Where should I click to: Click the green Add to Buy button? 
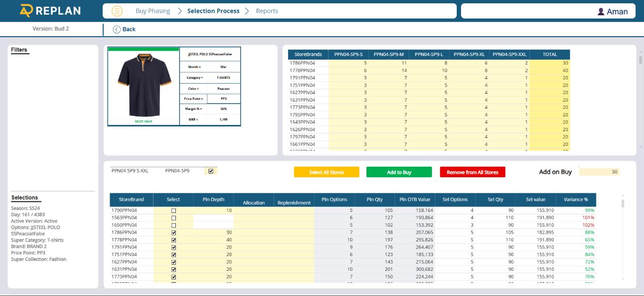tap(399, 172)
